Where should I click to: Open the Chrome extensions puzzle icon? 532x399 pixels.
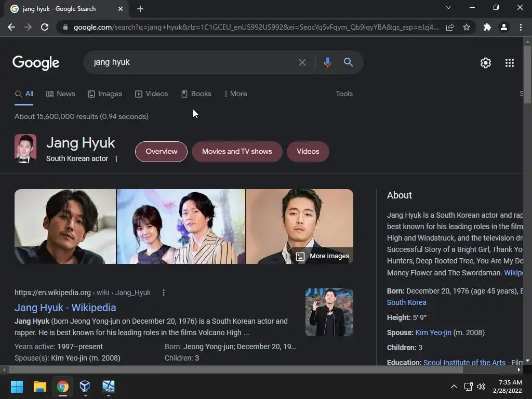(487, 27)
